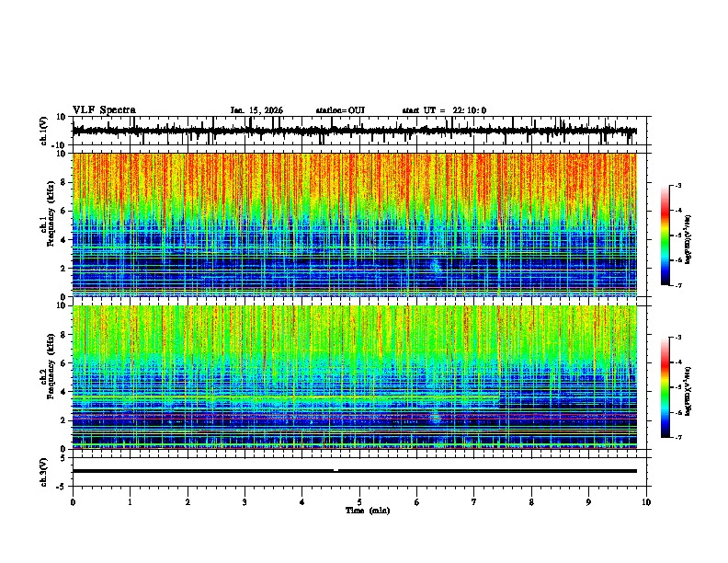Screen dimensions: 728x563
Task: Click the time axis tick label "4"
Action: click(x=302, y=502)
